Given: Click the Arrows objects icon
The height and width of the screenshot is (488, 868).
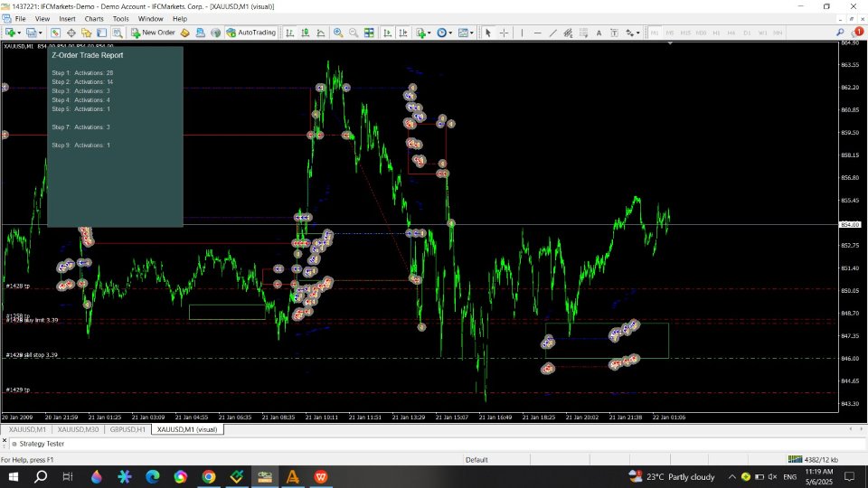Looking at the screenshot, I should point(630,33).
